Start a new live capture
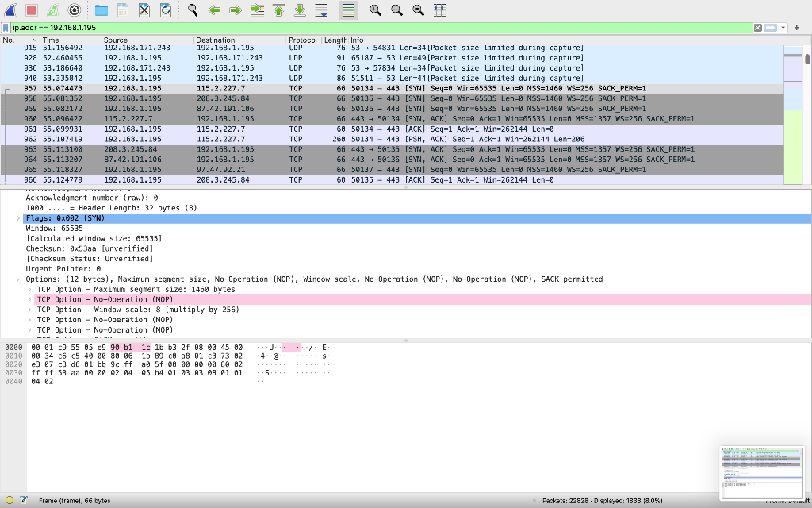The width and height of the screenshot is (812, 508). point(10,10)
